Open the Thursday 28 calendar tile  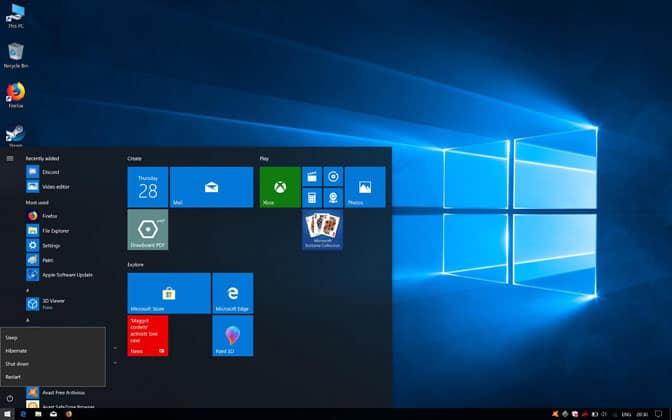point(147,187)
